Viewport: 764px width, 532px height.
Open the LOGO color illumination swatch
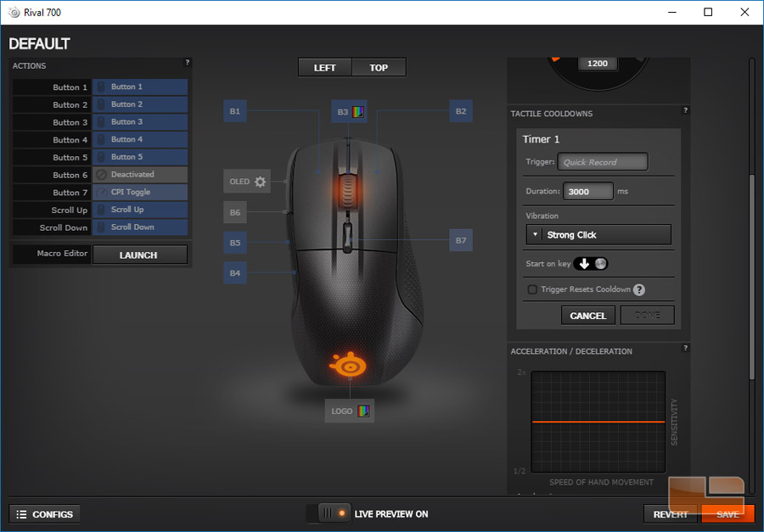(x=363, y=412)
